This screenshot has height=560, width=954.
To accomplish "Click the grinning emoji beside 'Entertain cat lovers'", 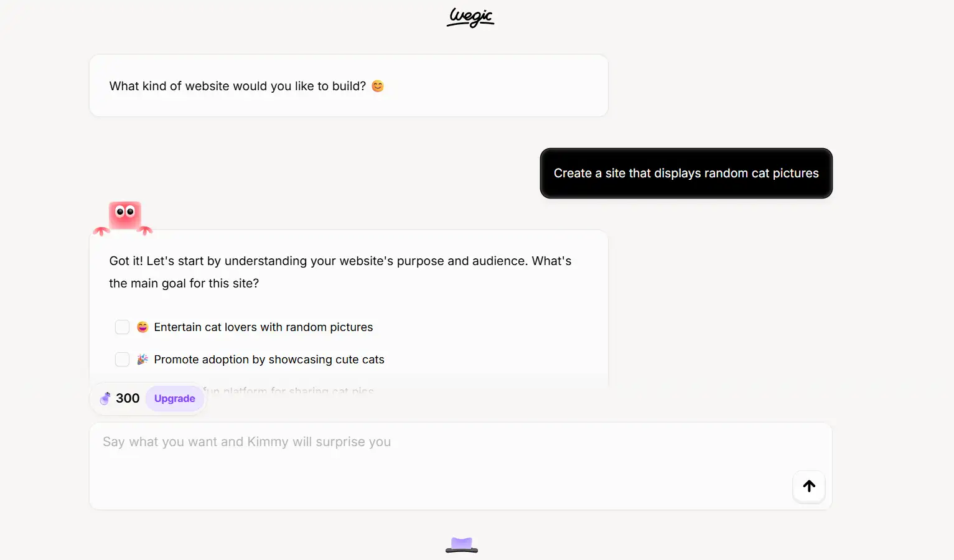I will coord(143,327).
